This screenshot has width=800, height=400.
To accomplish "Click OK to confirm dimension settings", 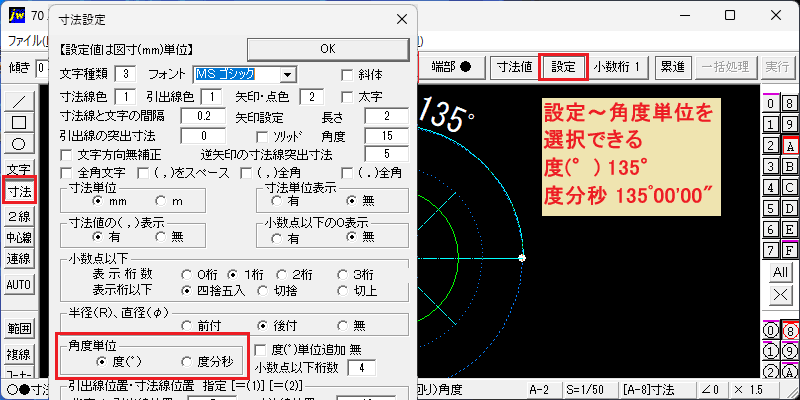I will [x=328, y=49].
